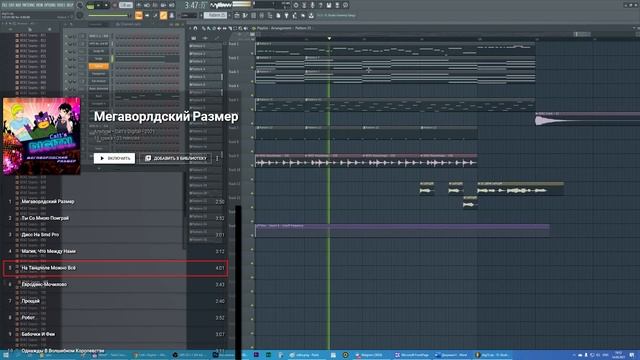This screenshot has width=640, height=360.
Task: Click the View piano roll toolbar icon
Action: coord(245,16)
